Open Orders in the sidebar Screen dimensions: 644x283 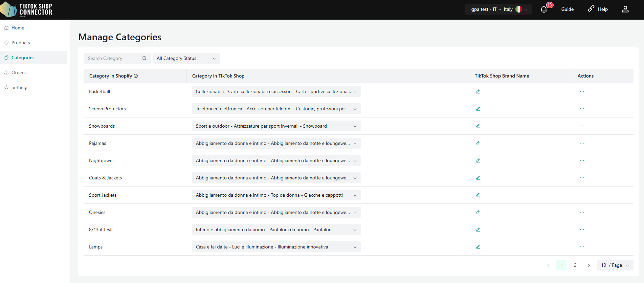coord(34,72)
